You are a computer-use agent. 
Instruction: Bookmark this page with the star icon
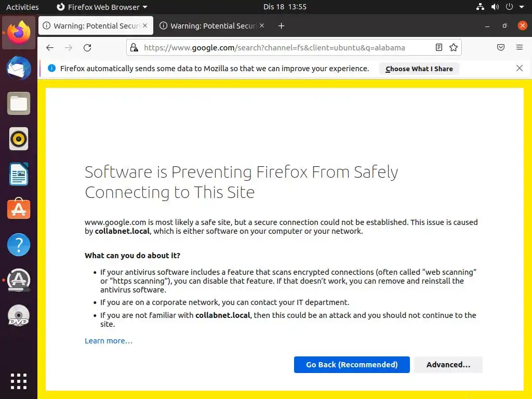coord(454,48)
